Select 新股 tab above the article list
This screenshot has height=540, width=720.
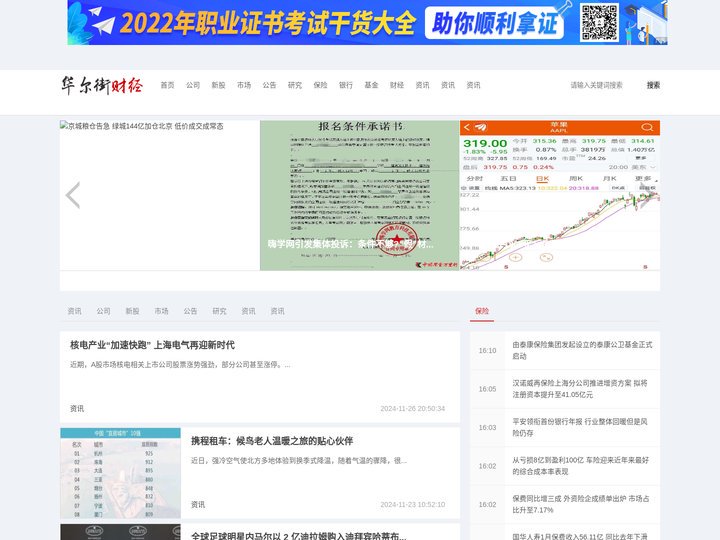click(132, 311)
